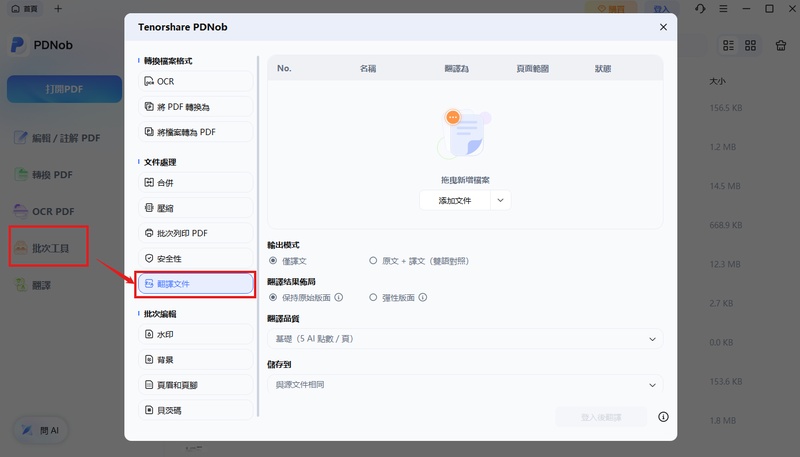Open Convert PDF (轉換 PDF) in sidebar

44,175
